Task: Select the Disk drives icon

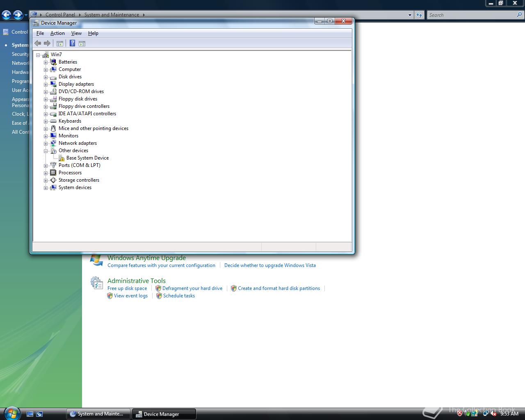Action: click(53, 77)
